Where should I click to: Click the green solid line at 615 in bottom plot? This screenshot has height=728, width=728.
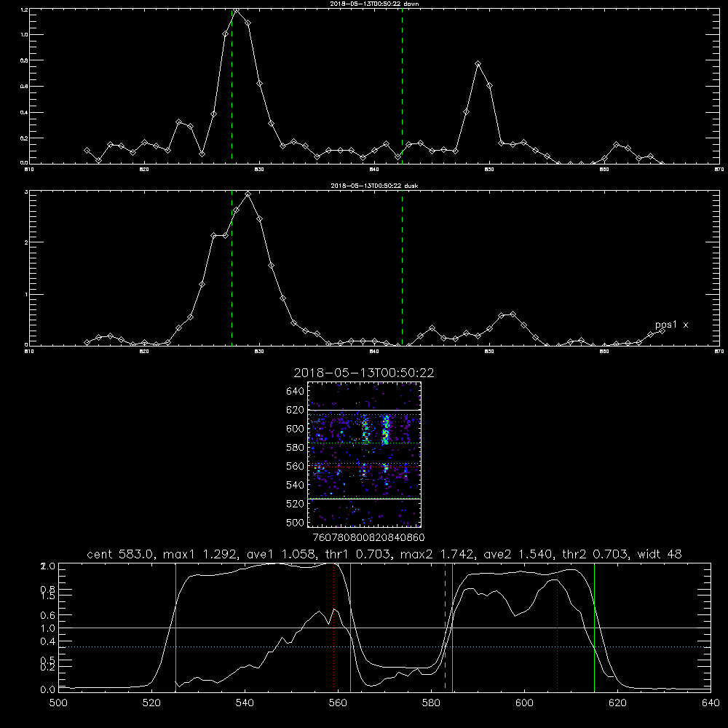tap(594, 627)
